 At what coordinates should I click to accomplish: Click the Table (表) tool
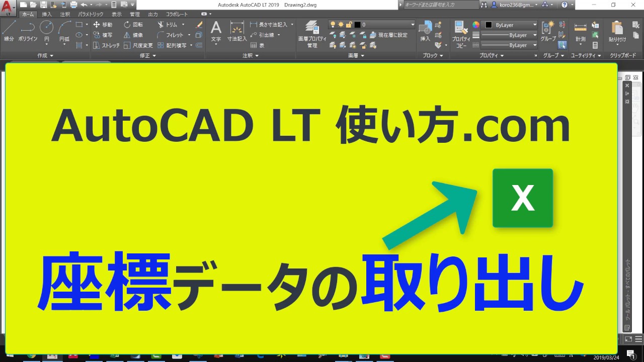point(257,45)
